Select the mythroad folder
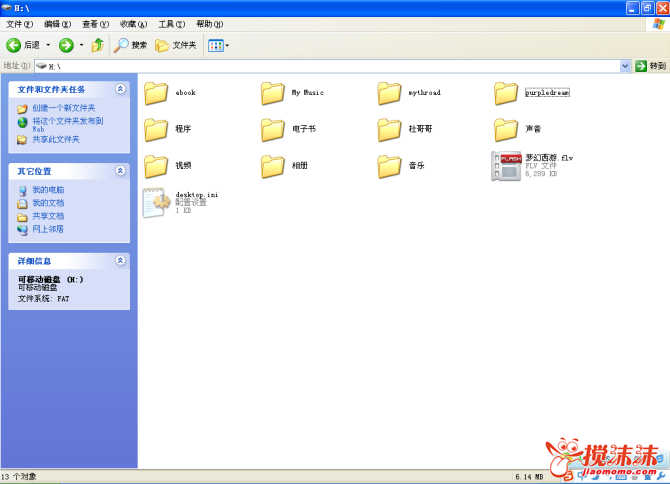Viewport: 670px width, 484px height. pyautogui.click(x=409, y=93)
